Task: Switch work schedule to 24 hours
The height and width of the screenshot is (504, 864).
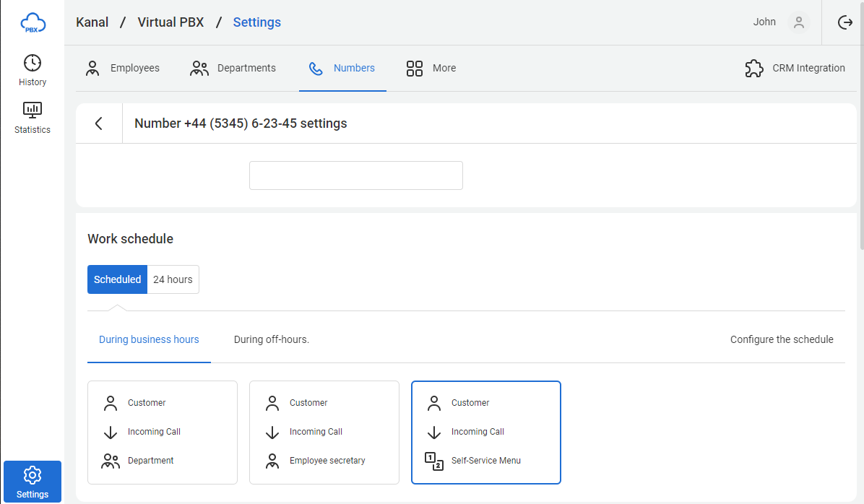Action: coord(173,279)
